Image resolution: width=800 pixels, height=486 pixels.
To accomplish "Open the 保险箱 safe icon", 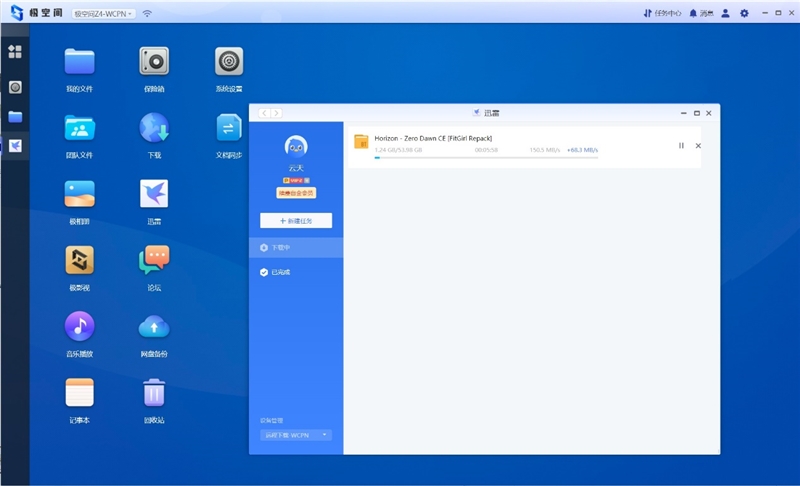I will point(154,62).
